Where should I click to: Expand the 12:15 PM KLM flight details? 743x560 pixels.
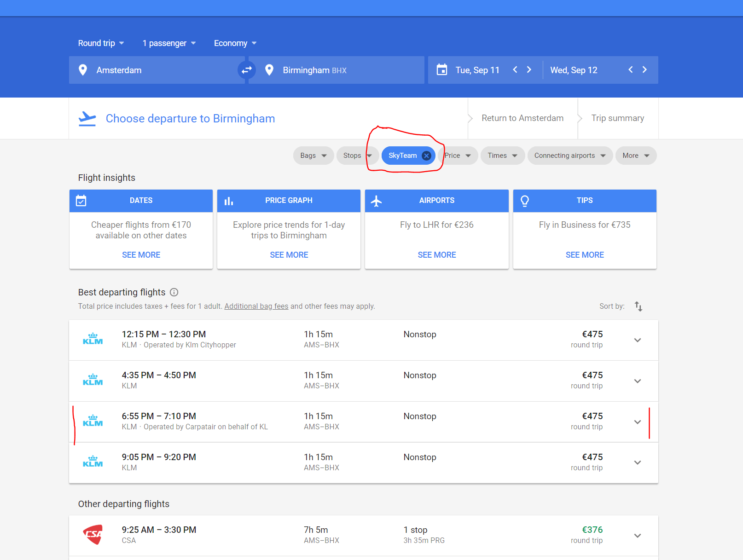[x=638, y=340]
